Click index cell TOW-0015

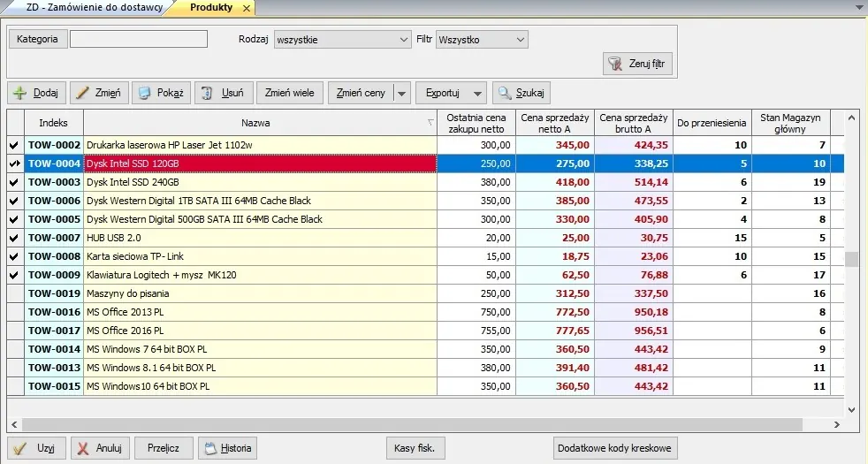[54, 386]
